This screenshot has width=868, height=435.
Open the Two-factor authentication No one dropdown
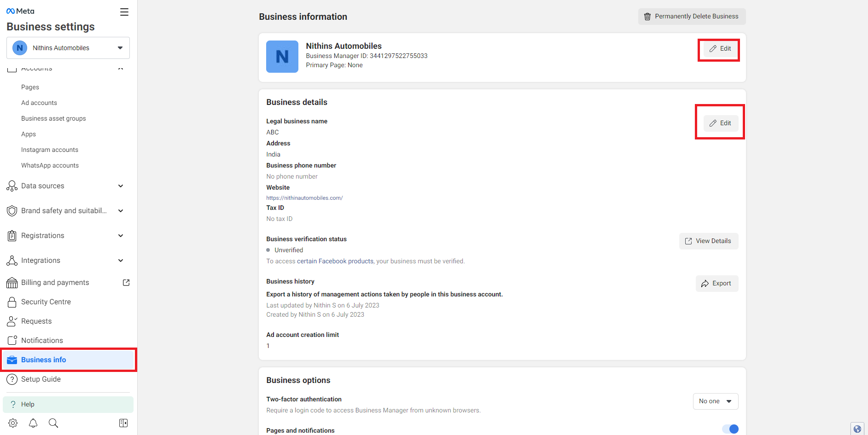click(x=716, y=401)
